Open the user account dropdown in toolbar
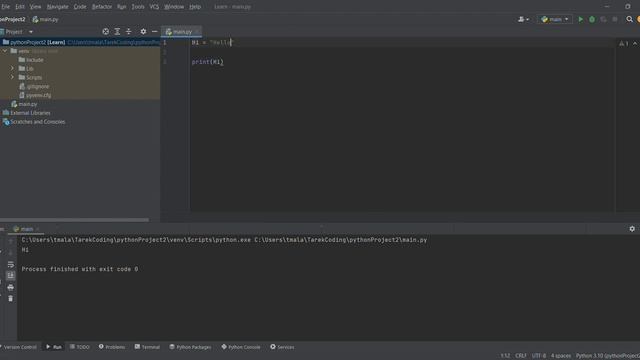This screenshot has height=360, width=640. [523, 19]
